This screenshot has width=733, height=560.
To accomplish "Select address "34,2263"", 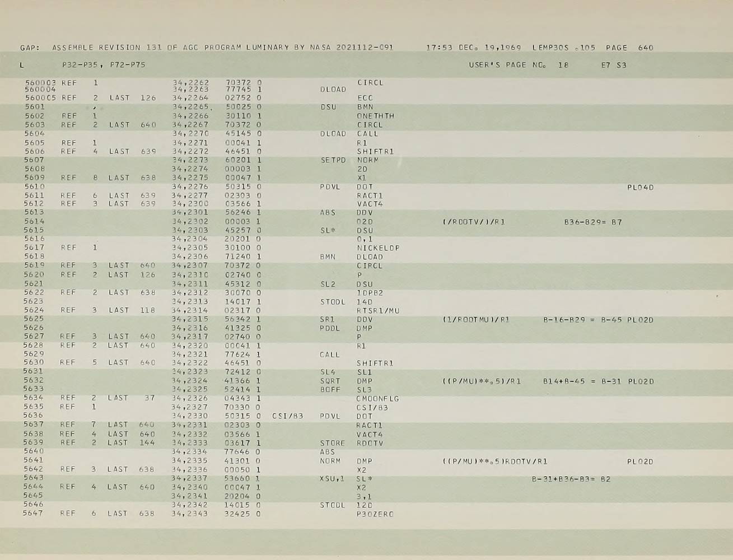I will click(191, 89).
